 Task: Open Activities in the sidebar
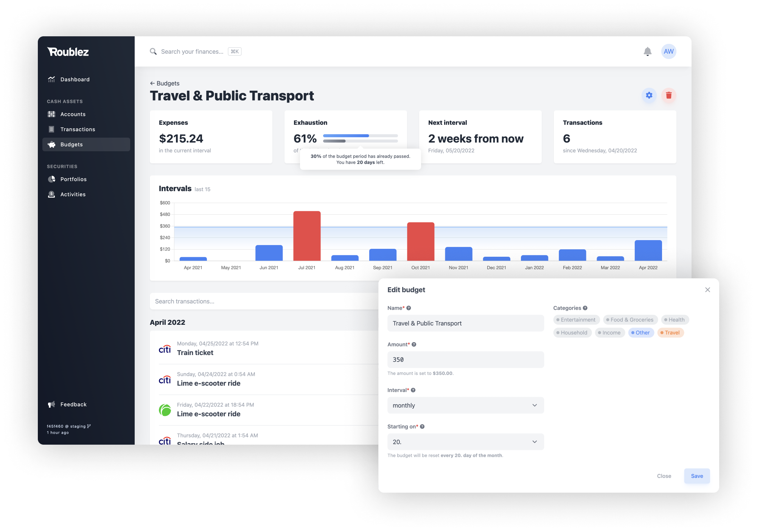click(86, 194)
